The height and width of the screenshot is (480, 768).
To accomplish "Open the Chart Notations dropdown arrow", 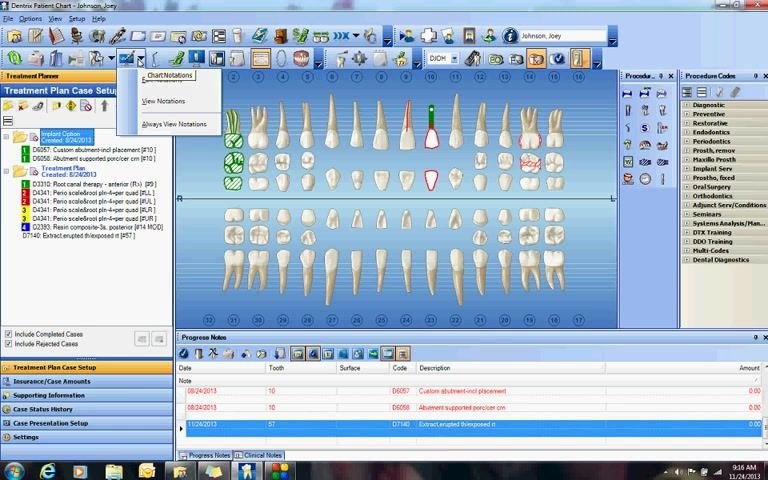I will [141, 59].
